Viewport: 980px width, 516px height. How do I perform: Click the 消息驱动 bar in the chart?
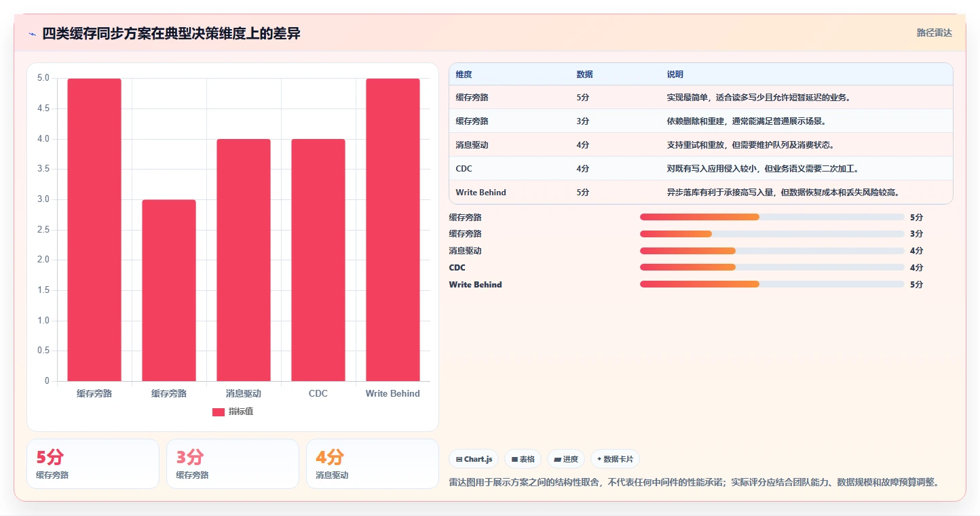point(244,260)
